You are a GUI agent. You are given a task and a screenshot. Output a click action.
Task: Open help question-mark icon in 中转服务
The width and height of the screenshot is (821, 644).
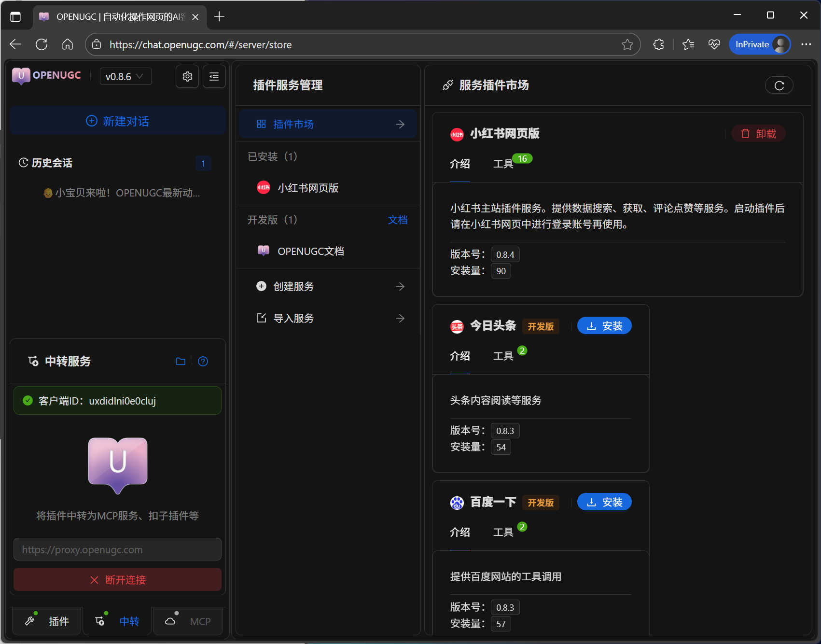[x=203, y=361]
